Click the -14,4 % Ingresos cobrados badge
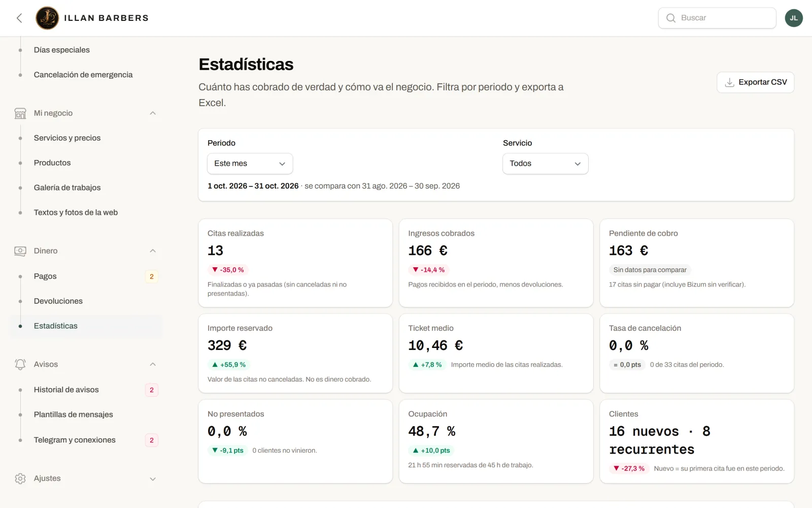This screenshot has width=812, height=508. (429, 270)
